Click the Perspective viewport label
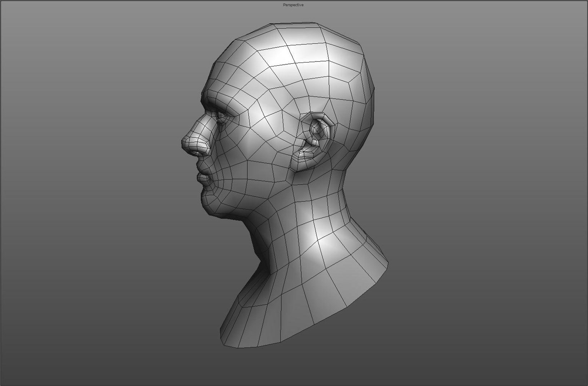588x386 pixels. [293, 5]
